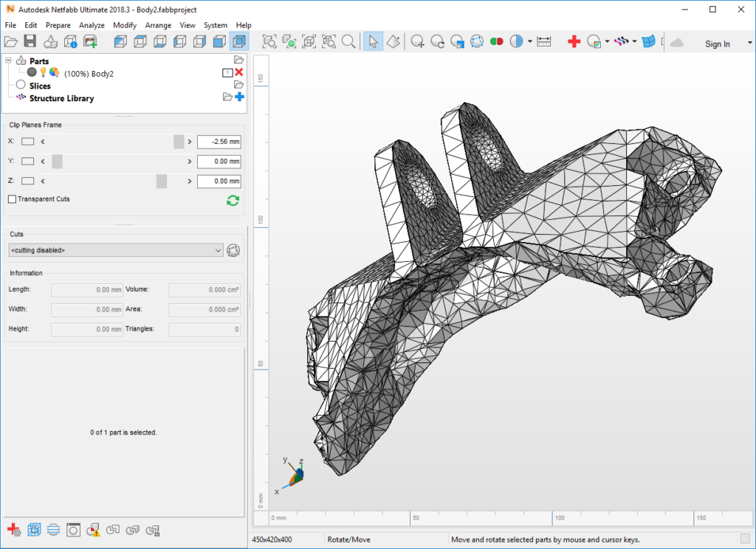Click the blue plus in Structure Library row

point(239,97)
